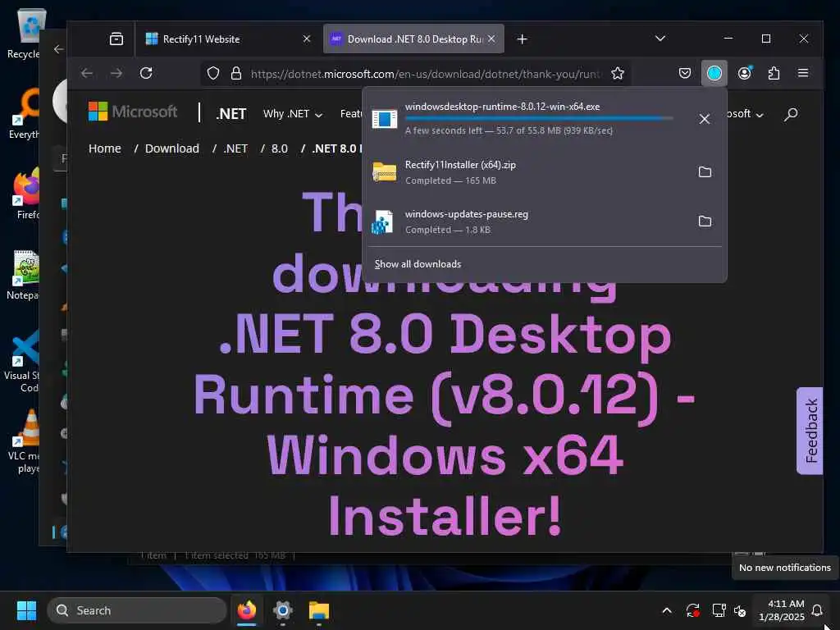The height and width of the screenshot is (630, 840).
Task: Toggle the Firefox downloads panel button
Action: pyautogui.click(x=714, y=73)
